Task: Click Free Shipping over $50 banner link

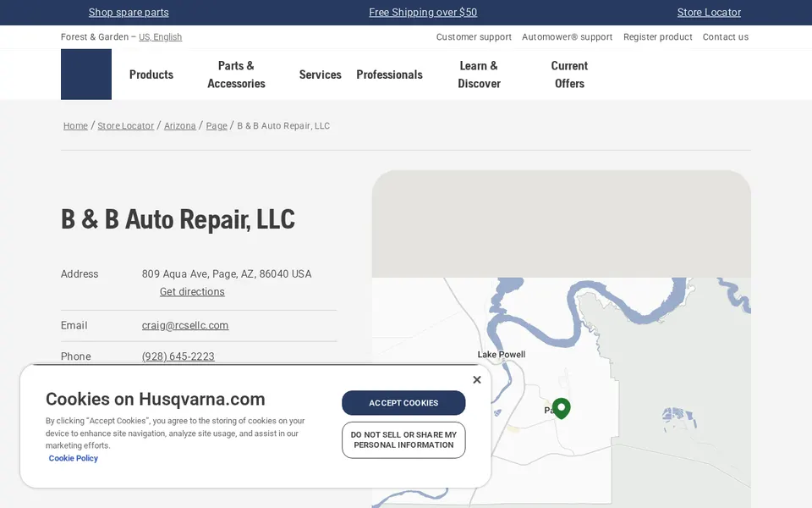Action: [x=423, y=13]
